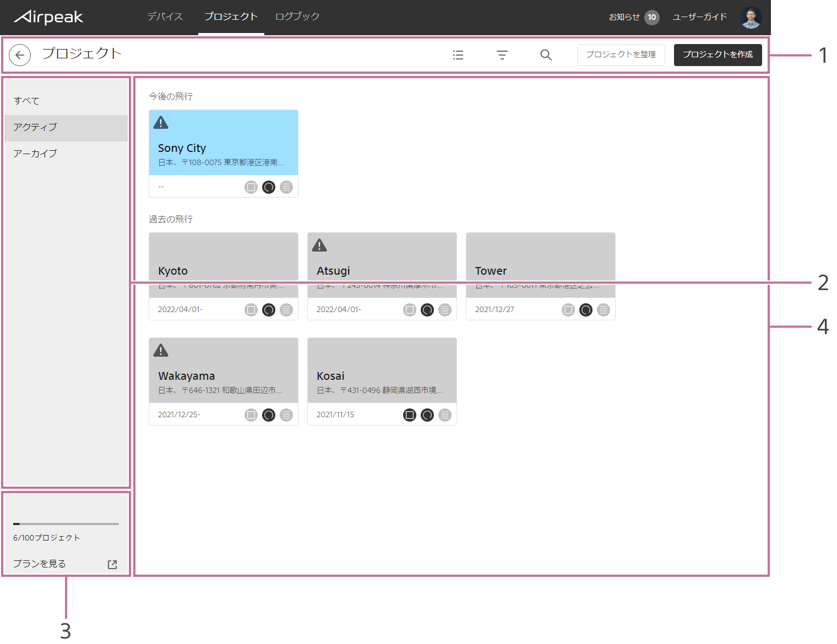
Task: Click square status icon on Wakayama card
Action: [x=251, y=415]
